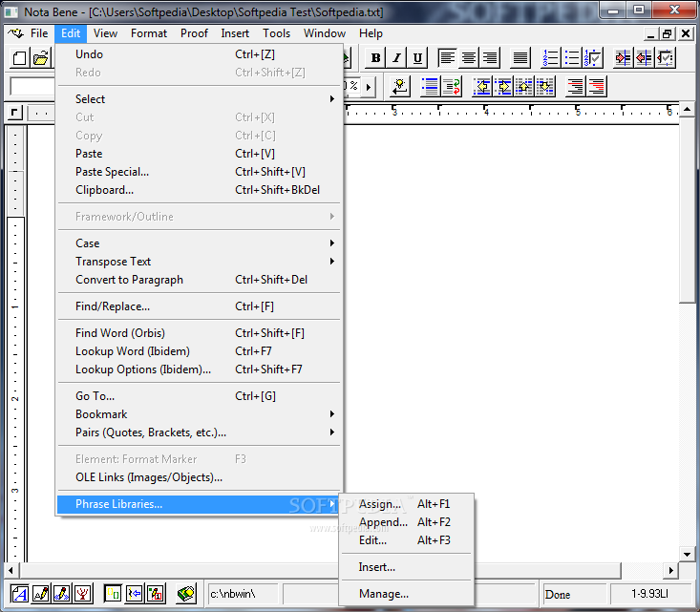Click the Done status bar entry
The height and width of the screenshot is (612, 700).
pos(573,595)
